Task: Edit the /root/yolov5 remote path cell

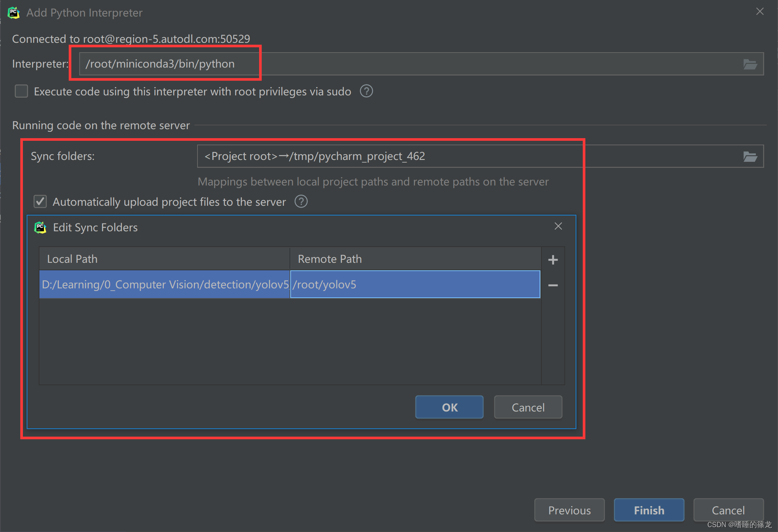Action: click(415, 285)
